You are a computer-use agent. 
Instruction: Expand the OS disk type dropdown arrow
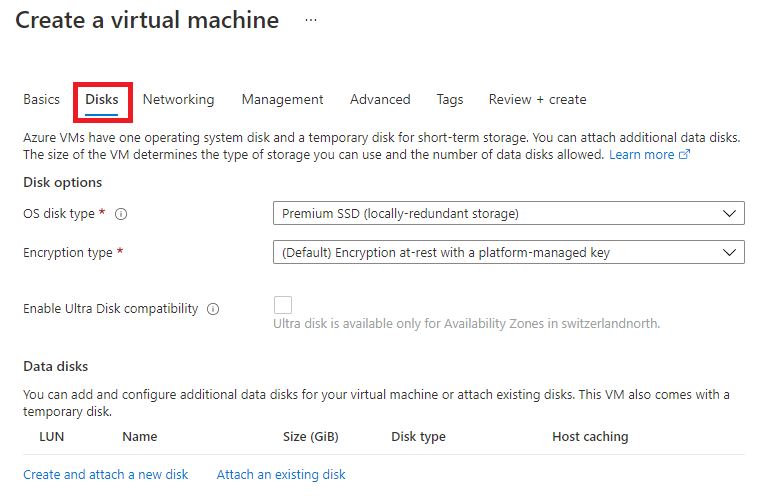[729, 214]
